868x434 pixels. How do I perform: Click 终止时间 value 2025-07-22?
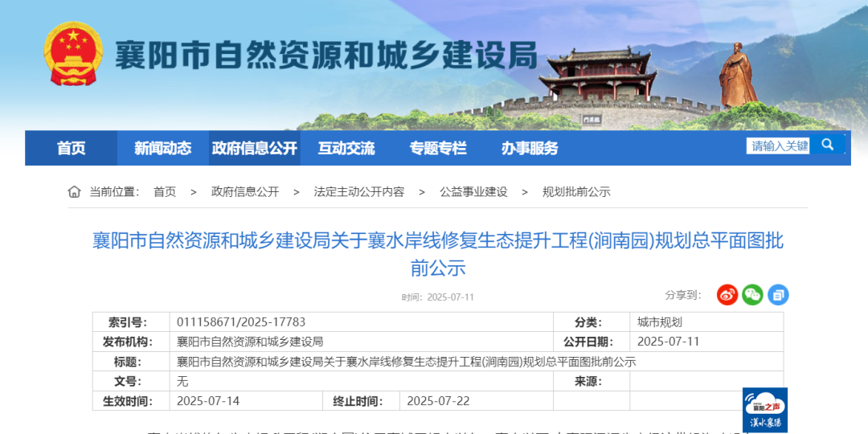(x=438, y=401)
